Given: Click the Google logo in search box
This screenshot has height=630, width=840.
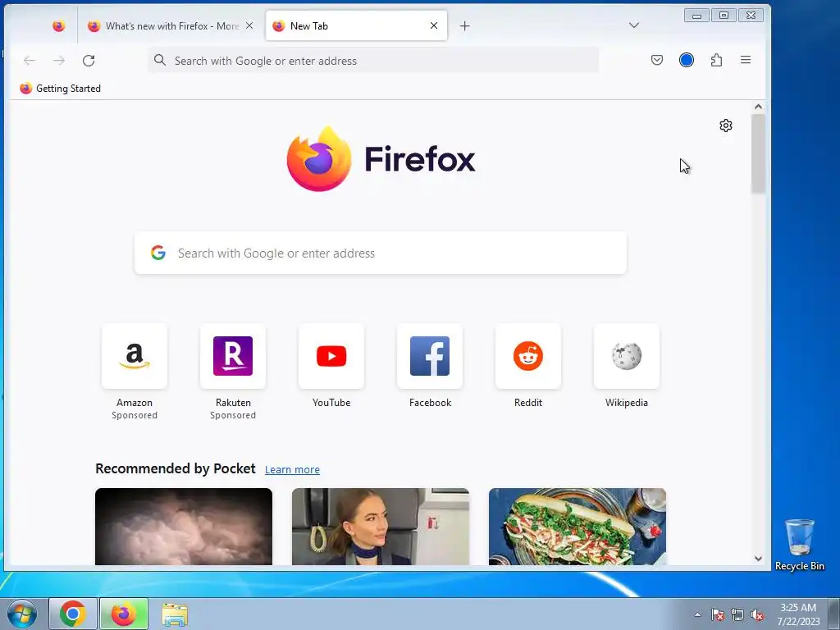Looking at the screenshot, I should 158,253.
